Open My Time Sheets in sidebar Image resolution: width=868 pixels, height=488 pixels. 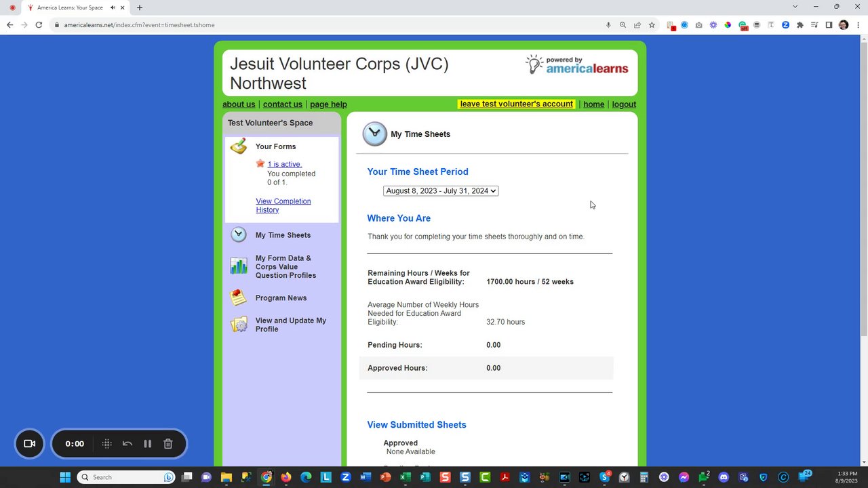(283, 235)
